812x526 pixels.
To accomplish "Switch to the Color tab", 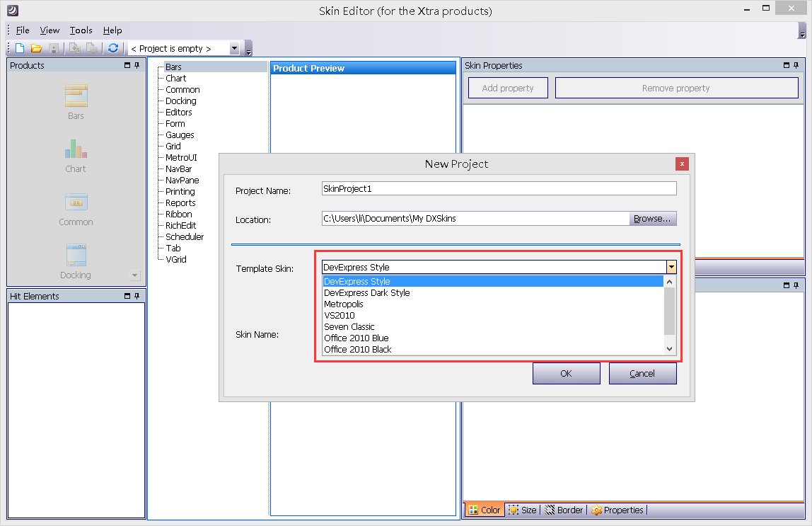I will tap(485, 510).
